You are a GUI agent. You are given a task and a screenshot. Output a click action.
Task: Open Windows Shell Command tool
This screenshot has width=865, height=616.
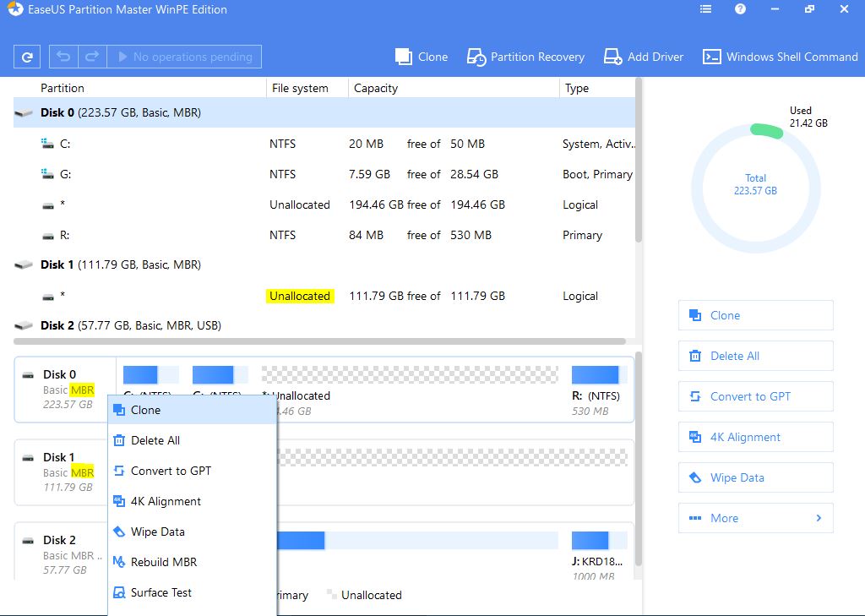pyautogui.click(x=781, y=57)
